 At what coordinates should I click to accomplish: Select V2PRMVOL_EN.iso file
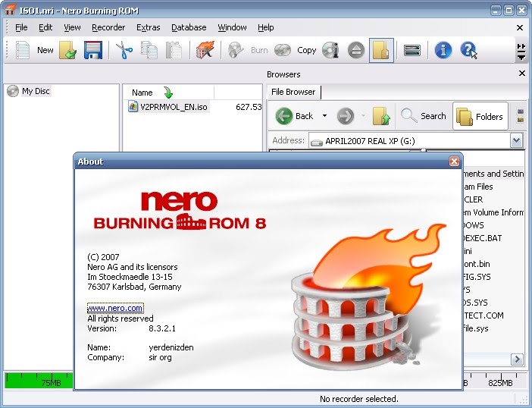tap(174, 107)
